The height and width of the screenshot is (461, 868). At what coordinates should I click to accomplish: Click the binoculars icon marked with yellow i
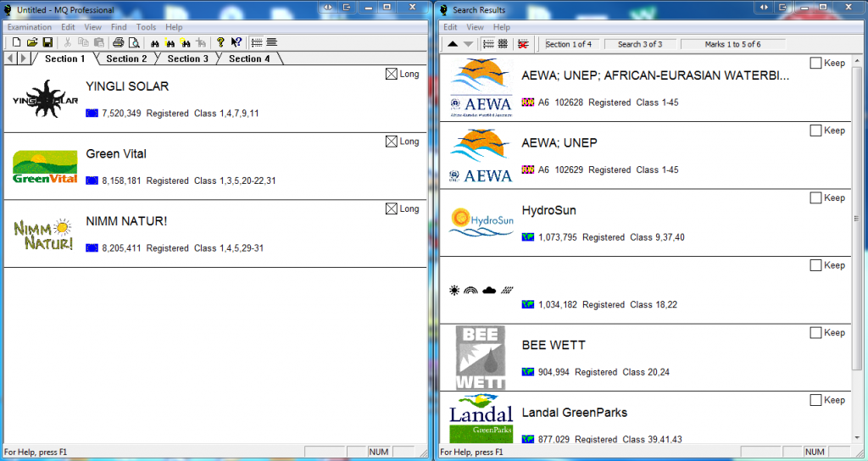[170, 42]
